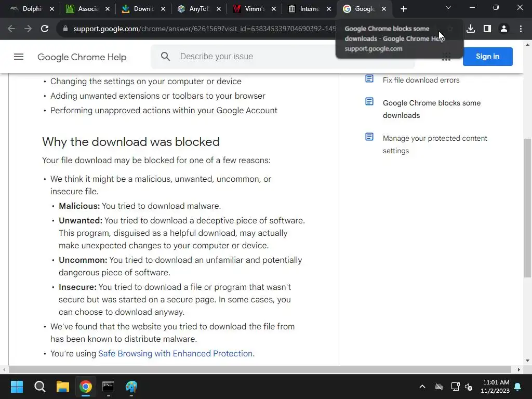
Task: Close the Interne tab
Action: point(329,9)
